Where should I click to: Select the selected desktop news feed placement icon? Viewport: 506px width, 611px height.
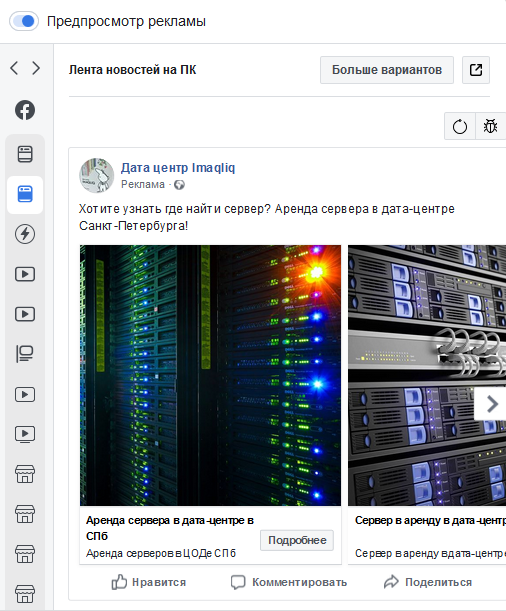pyautogui.click(x=25, y=194)
